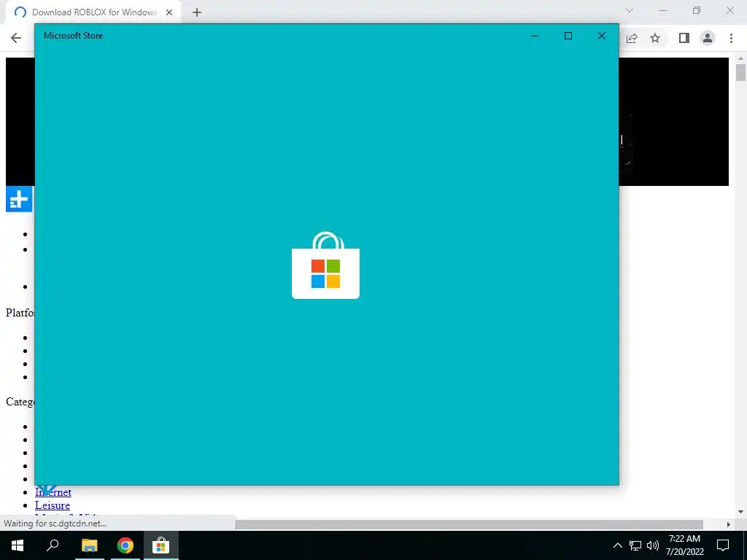Go back using Chrome's back arrow
The height and width of the screenshot is (560, 747).
click(x=16, y=38)
